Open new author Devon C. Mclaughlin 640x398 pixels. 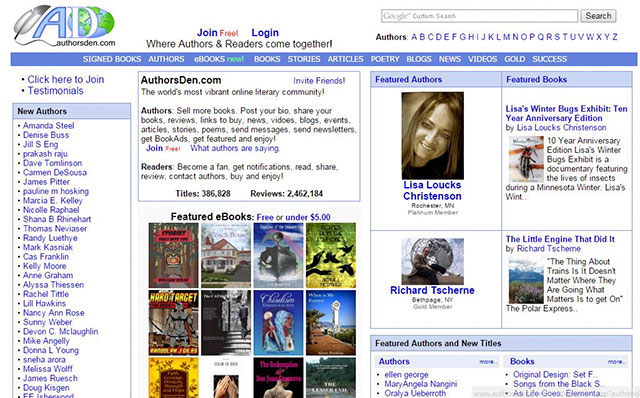[60, 332]
